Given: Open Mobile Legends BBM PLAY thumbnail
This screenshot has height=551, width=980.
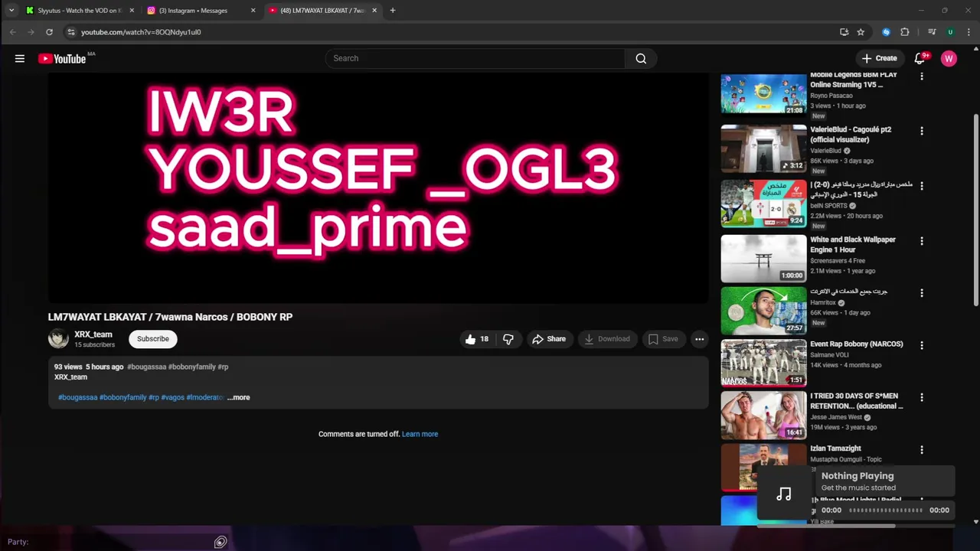Looking at the screenshot, I should click(763, 93).
